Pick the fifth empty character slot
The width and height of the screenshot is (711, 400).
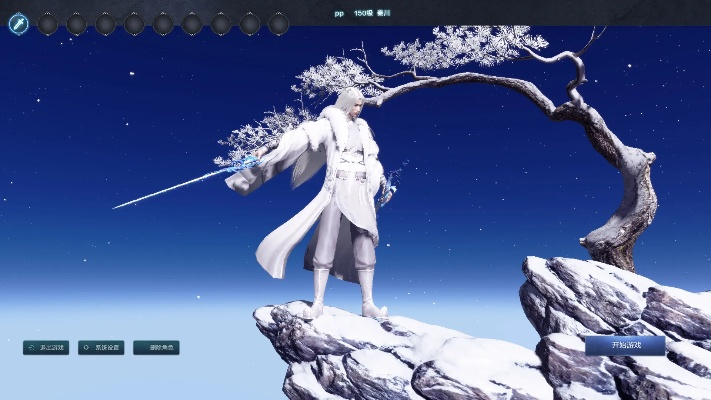coord(134,23)
